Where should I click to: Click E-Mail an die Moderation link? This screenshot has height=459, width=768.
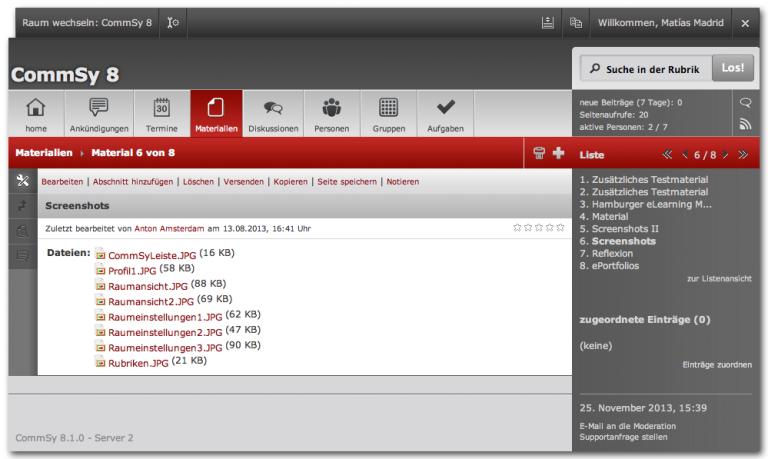pyautogui.click(x=627, y=426)
